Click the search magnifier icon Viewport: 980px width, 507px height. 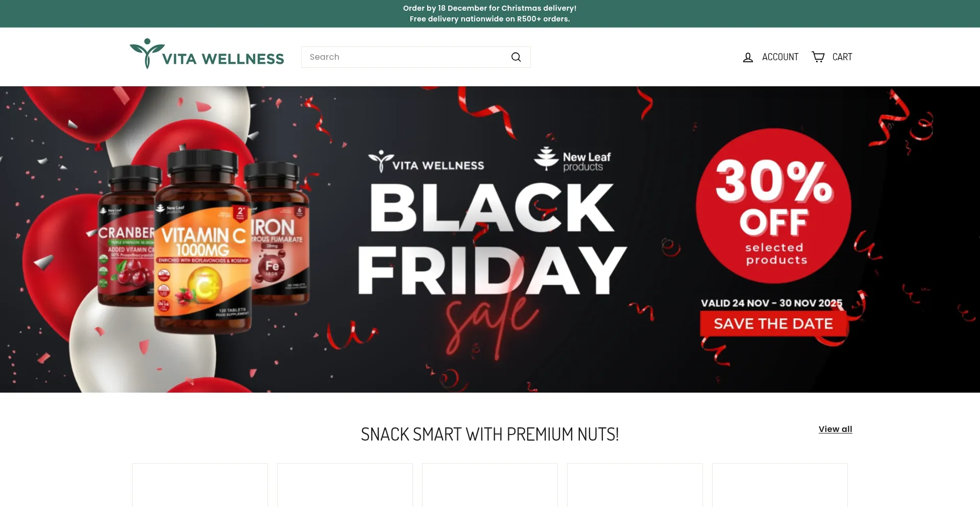[516, 57]
